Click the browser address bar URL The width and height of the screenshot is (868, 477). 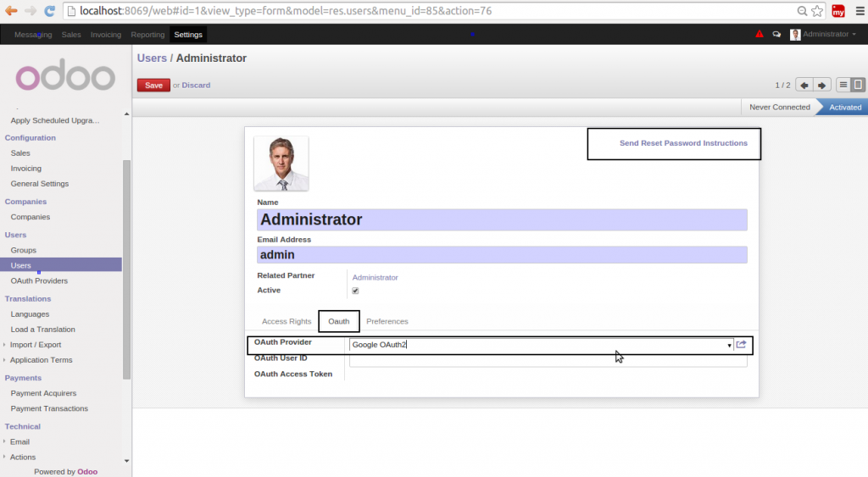(286, 10)
